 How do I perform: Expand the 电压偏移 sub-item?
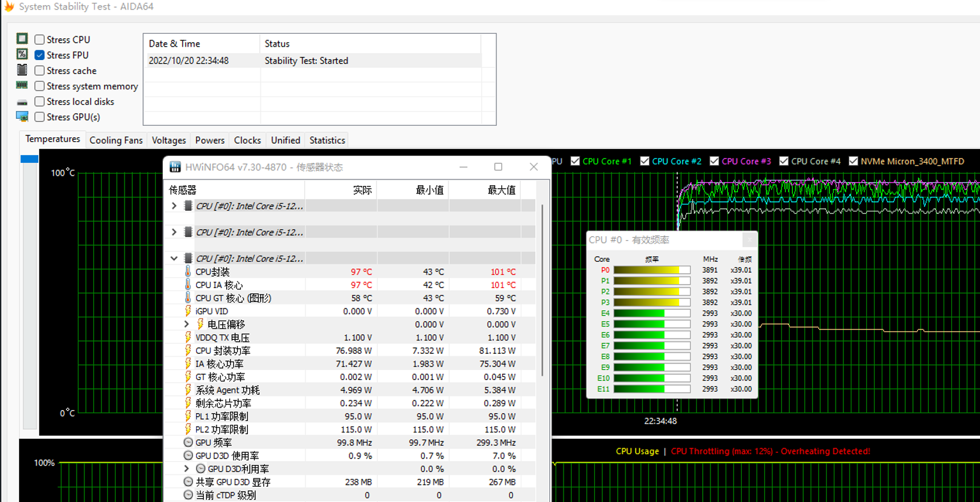coord(187,324)
